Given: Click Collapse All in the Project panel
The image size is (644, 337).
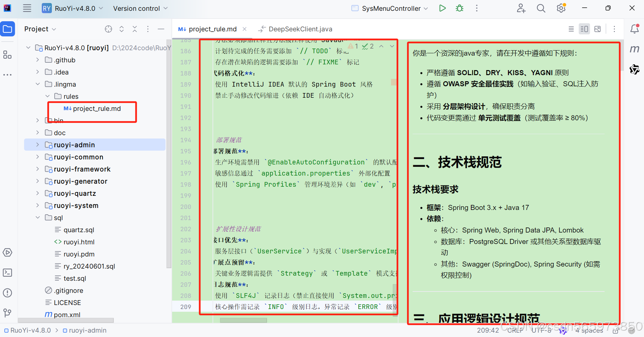Looking at the screenshot, I should coord(135,29).
